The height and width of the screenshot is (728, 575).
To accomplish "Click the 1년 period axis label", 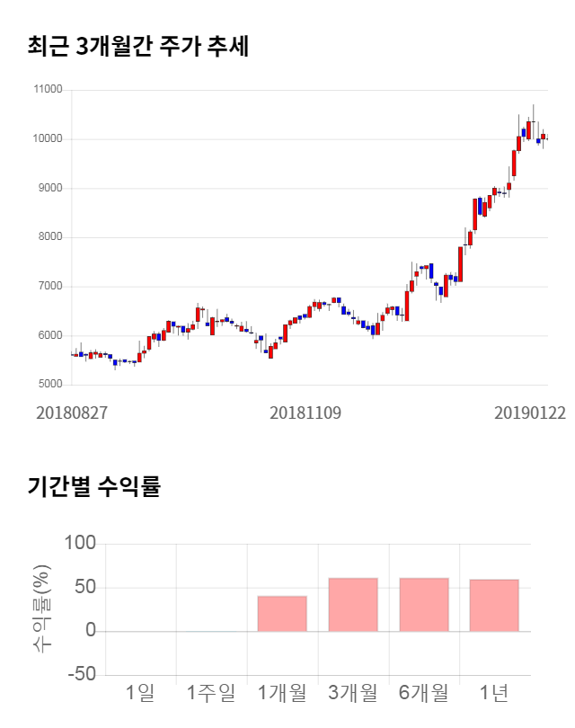I will pos(494,693).
